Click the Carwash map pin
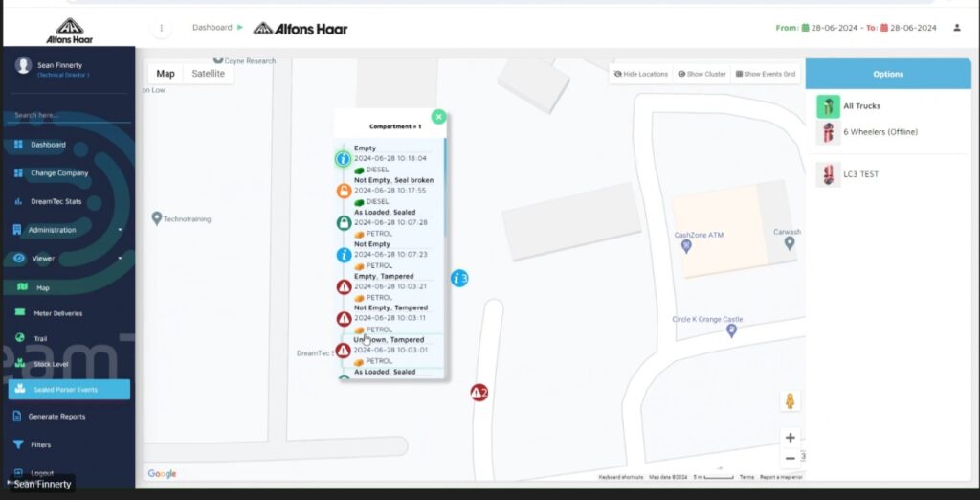The image size is (980, 500). point(790,242)
